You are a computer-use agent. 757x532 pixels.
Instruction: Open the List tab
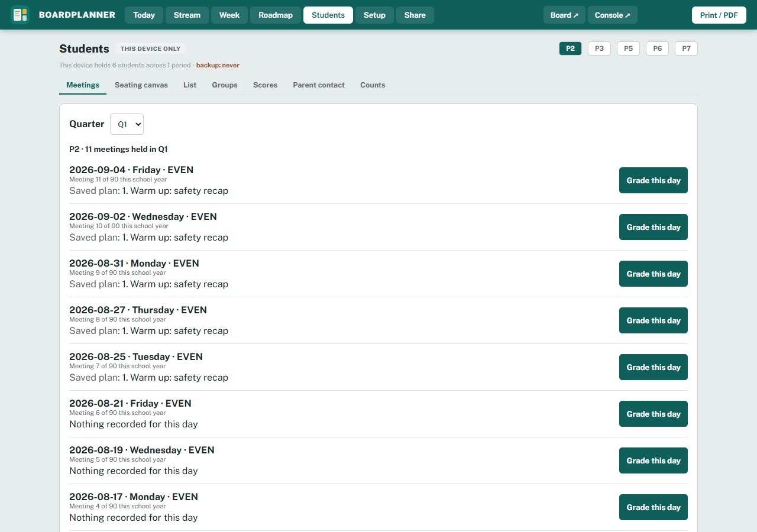tap(190, 85)
